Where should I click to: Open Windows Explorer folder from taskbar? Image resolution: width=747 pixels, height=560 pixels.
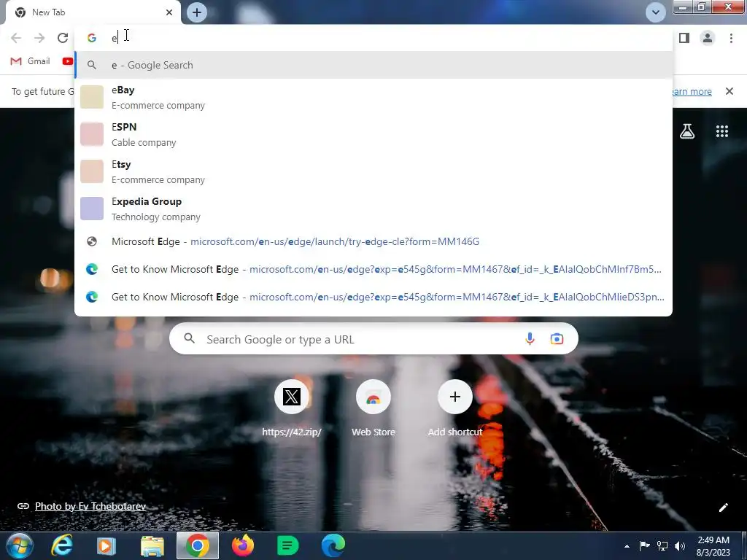click(x=152, y=545)
